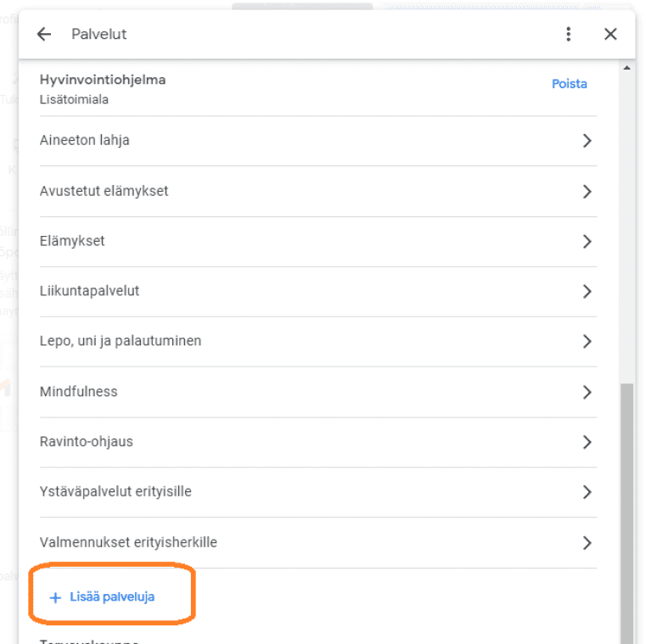The width and height of the screenshot is (651, 644).
Task: Expand the Avustetut elämykset chevron
Action: 586,192
